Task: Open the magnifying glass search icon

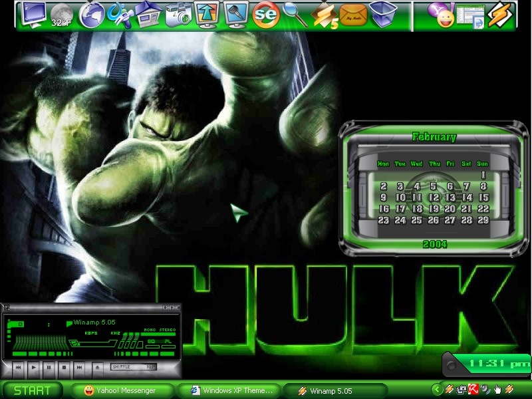Action: click(x=295, y=15)
